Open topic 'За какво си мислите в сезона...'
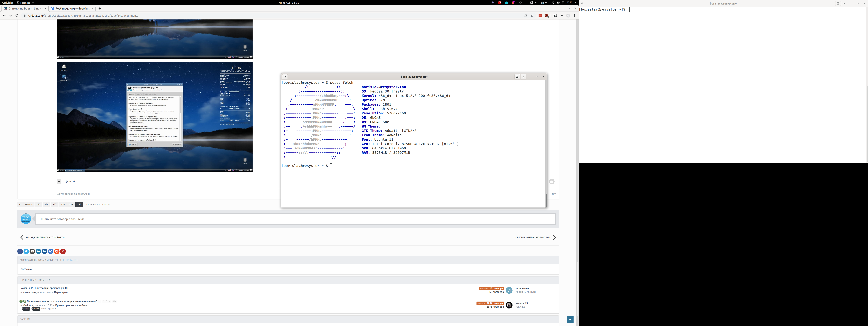This screenshot has height=326, width=868. (x=62, y=301)
